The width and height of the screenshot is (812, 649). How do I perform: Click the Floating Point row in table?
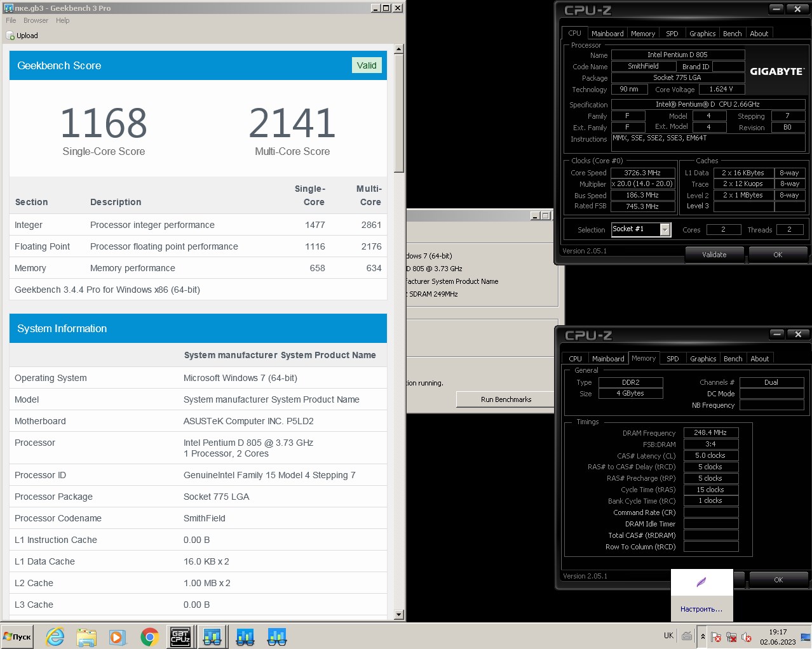[x=198, y=246]
